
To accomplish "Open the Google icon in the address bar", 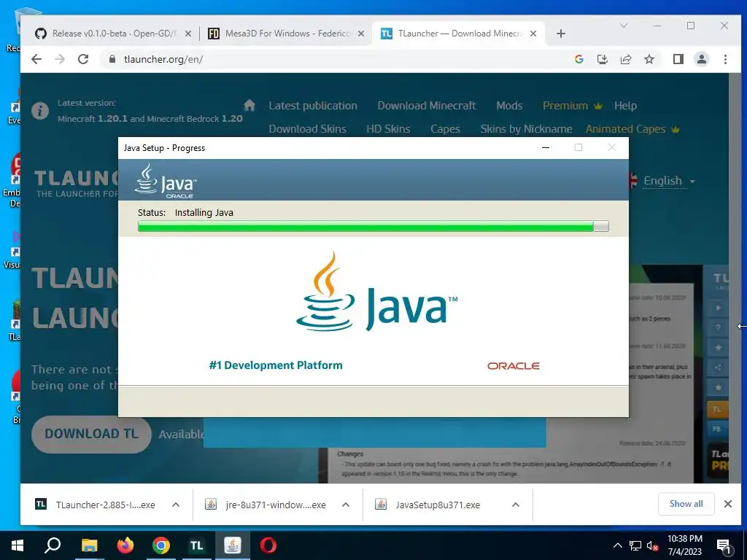I will (579, 59).
